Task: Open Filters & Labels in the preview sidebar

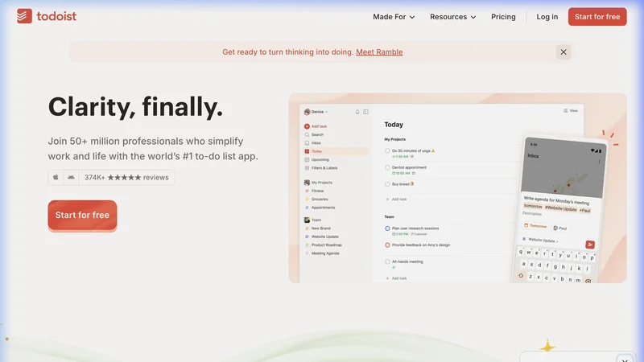Action: [324, 168]
